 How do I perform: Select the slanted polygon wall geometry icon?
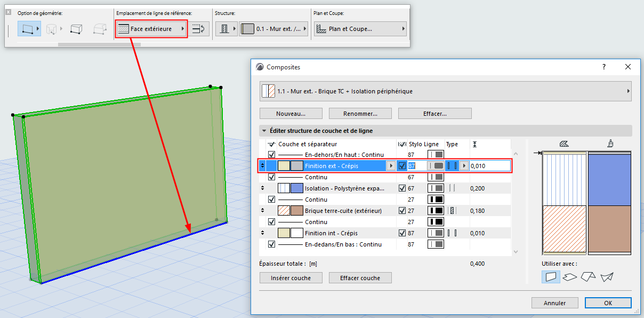click(x=99, y=29)
